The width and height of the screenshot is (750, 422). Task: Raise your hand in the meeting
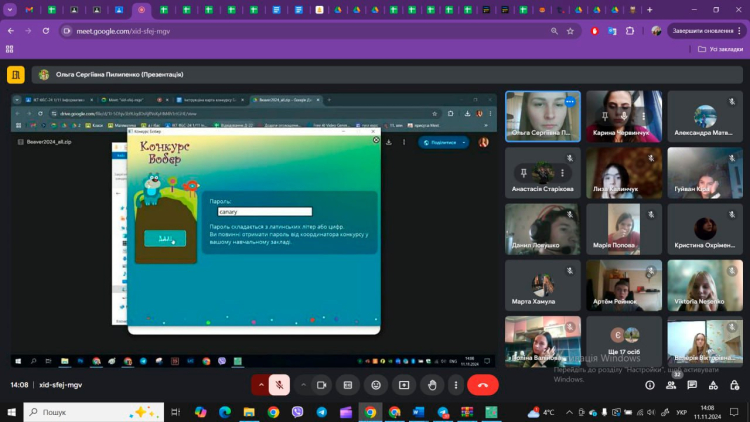431,384
